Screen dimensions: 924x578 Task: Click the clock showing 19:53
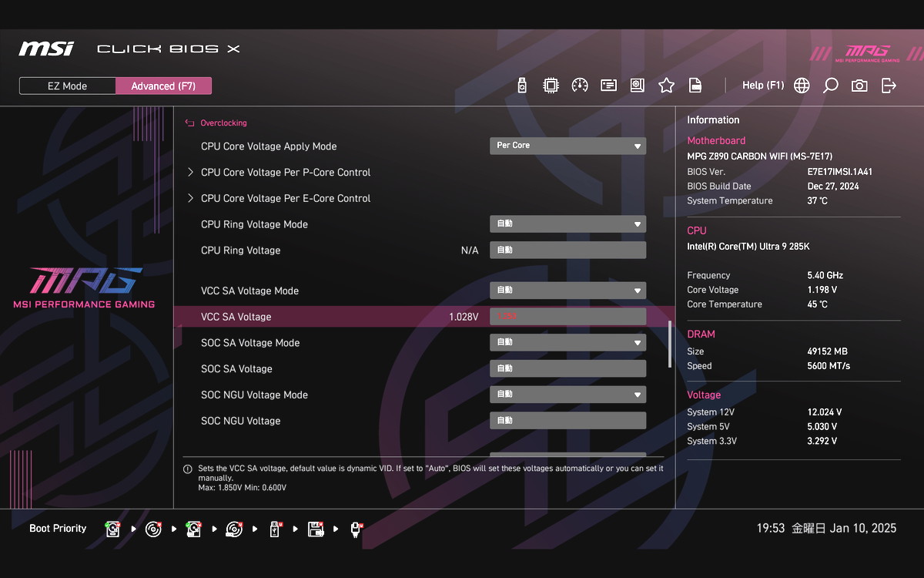click(x=771, y=529)
